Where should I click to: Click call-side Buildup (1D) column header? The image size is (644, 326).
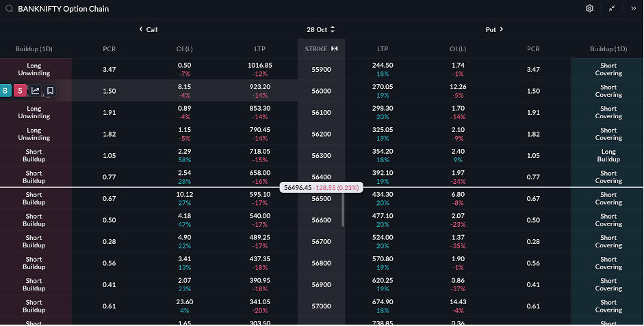(x=34, y=49)
